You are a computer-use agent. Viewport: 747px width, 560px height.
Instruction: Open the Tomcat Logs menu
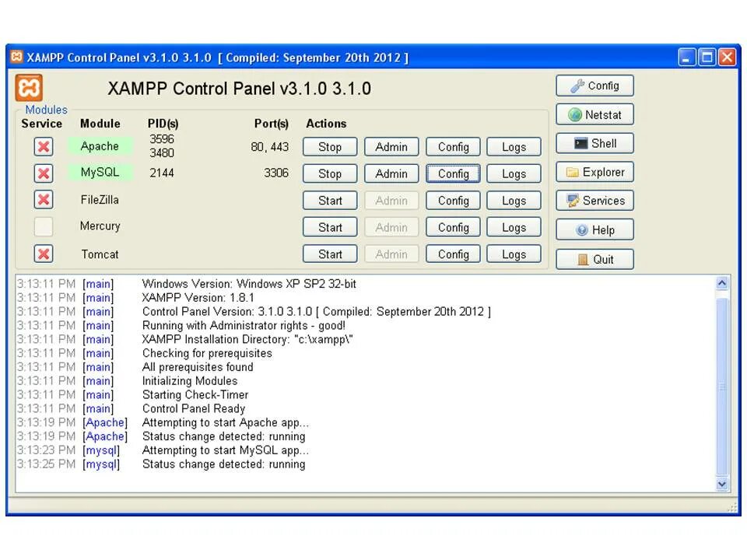514,254
